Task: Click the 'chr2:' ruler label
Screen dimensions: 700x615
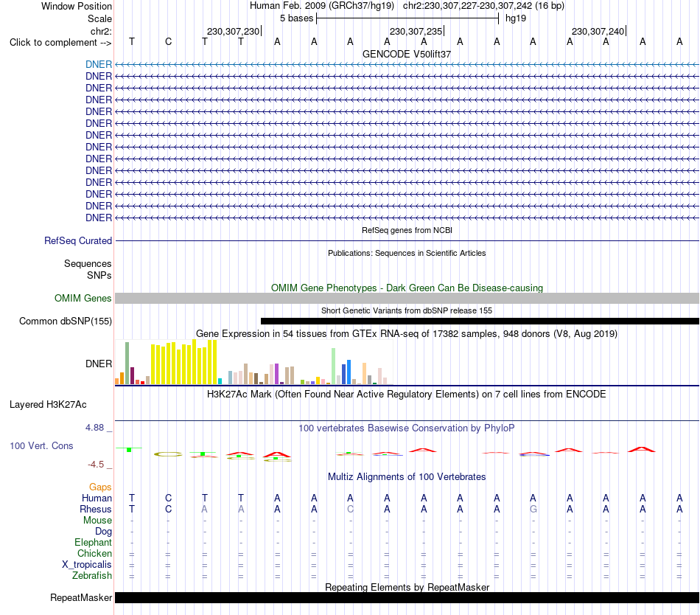Action: (x=101, y=31)
